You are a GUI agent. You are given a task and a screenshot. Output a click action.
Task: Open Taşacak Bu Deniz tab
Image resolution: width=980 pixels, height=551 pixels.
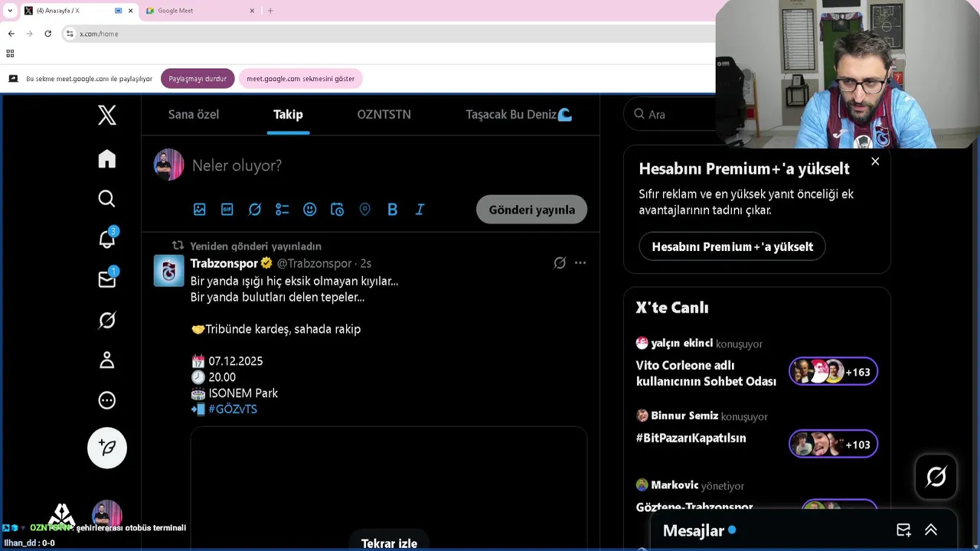[x=518, y=114]
